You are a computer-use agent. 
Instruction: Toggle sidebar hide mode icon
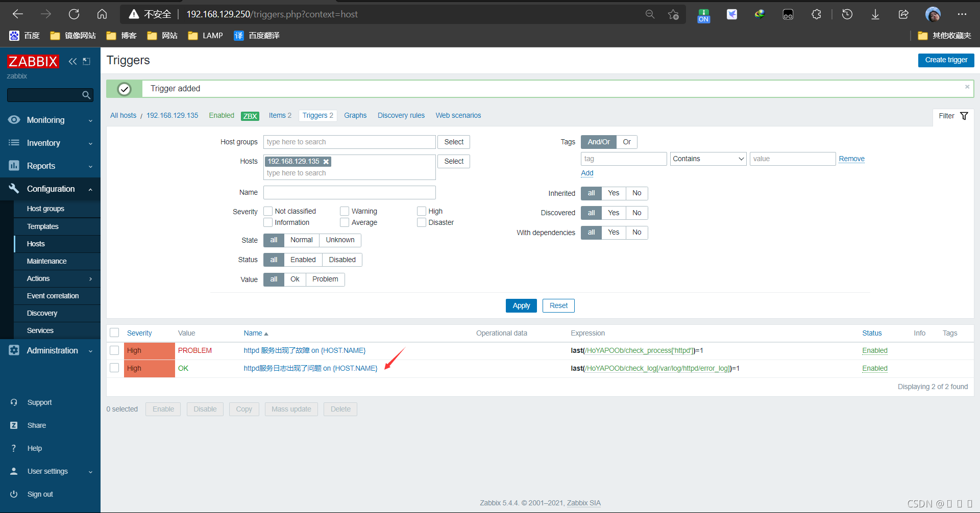point(87,61)
